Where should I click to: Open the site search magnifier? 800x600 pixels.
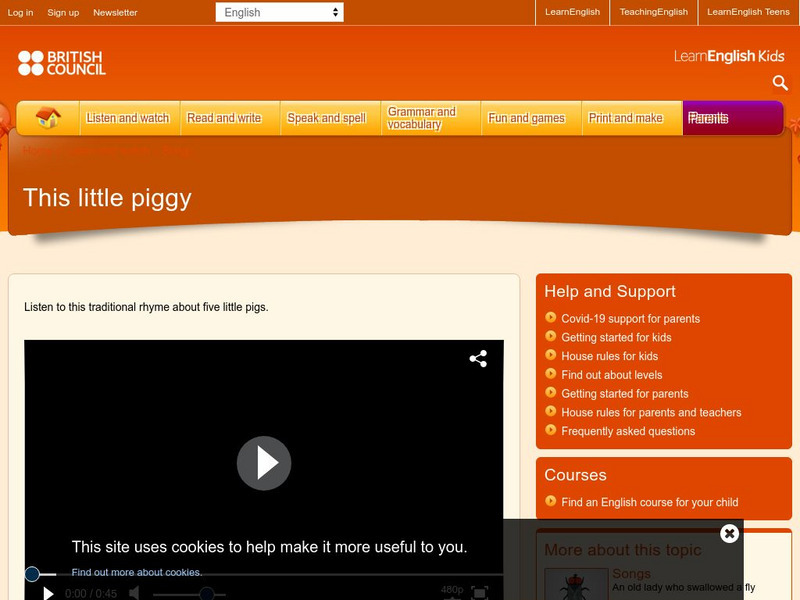coord(780,83)
